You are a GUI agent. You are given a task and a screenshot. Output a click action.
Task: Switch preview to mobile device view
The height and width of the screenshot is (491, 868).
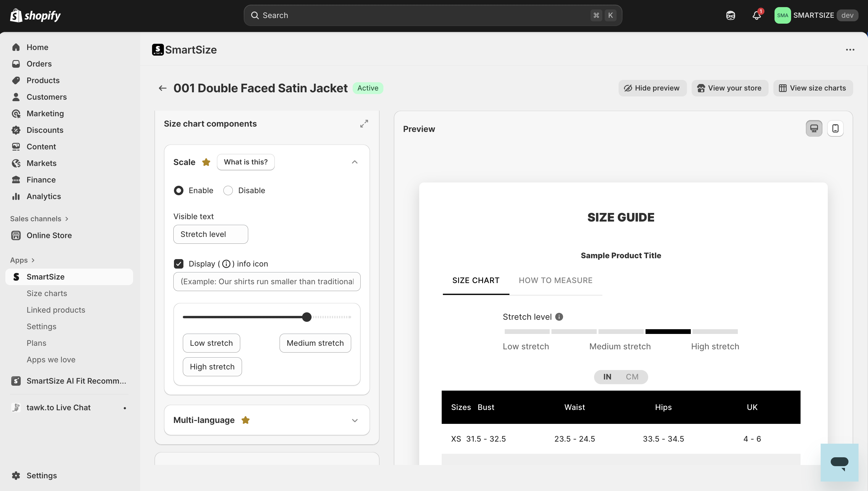click(835, 128)
